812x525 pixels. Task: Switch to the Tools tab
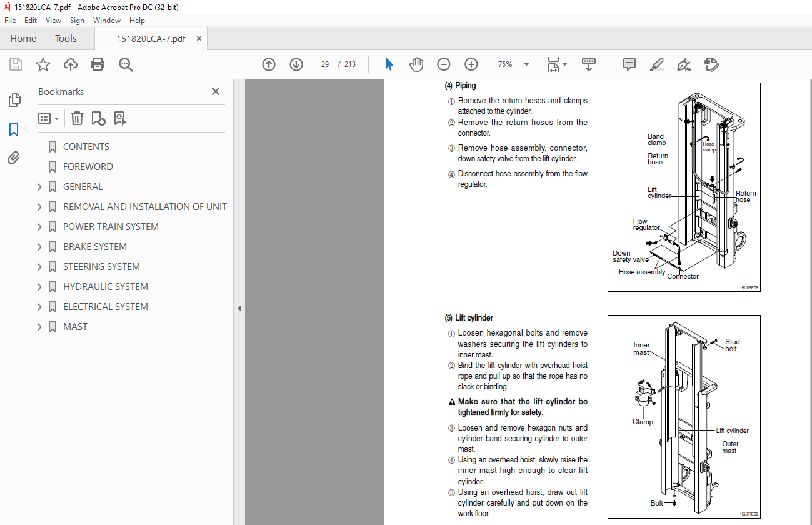point(66,39)
